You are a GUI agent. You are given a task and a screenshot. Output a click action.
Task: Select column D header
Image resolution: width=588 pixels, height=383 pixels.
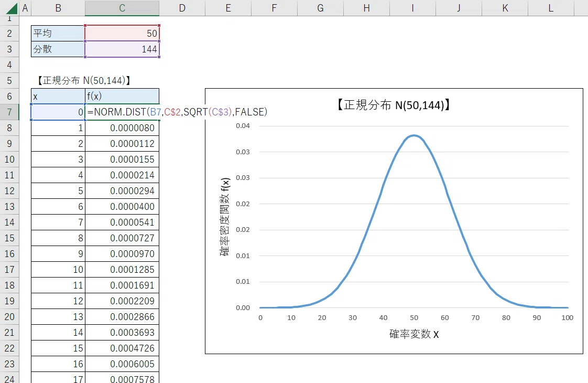[182, 8]
